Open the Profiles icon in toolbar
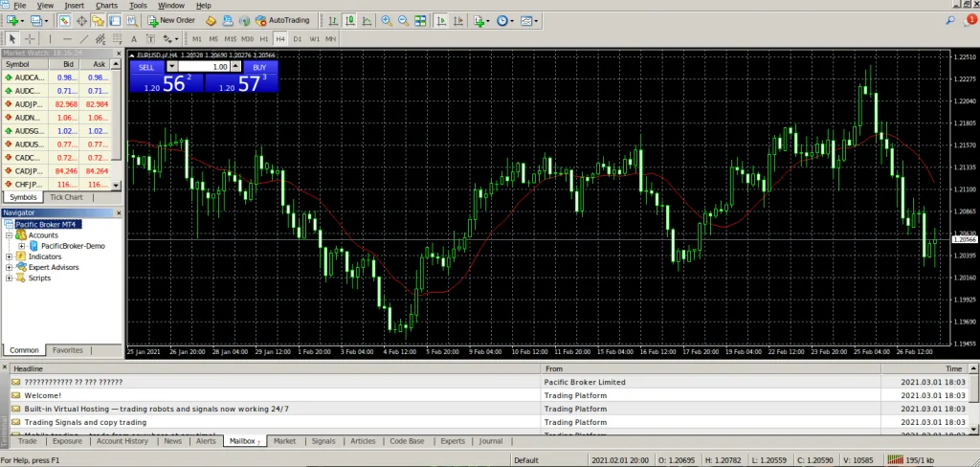The image size is (980, 467). click(38, 21)
